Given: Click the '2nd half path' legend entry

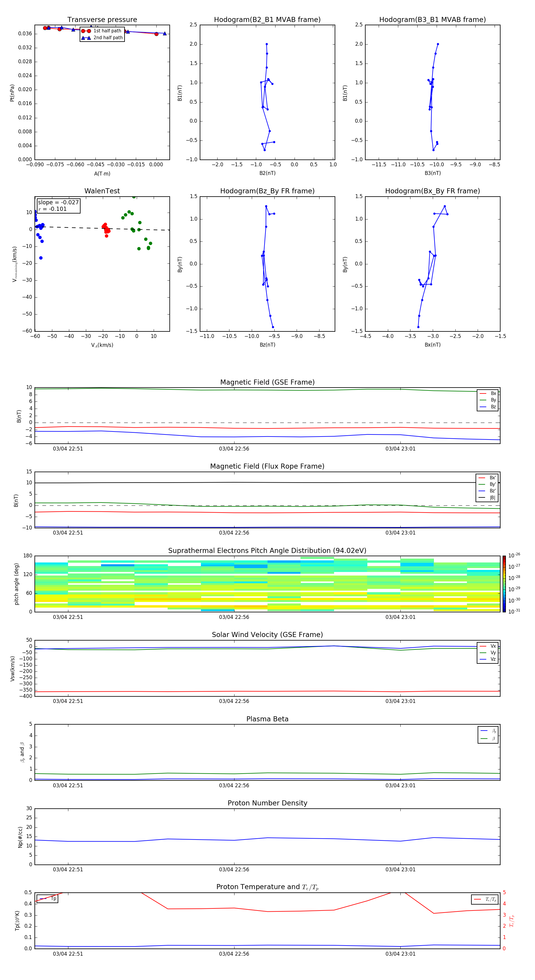Looking at the screenshot, I should pyautogui.click(x=102, y=38).
